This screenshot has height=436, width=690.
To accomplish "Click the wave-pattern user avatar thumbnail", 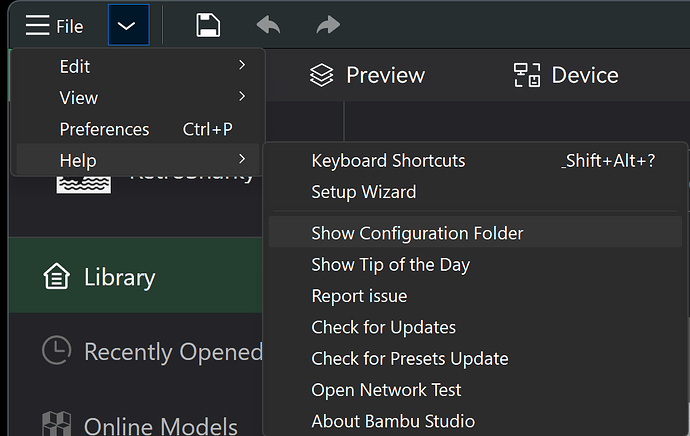I will 84,185.
